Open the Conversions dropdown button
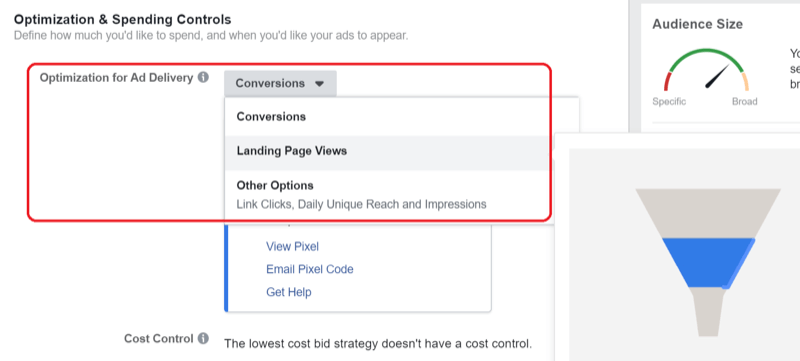This screenshot has height=361, width=800. [280, 83]
